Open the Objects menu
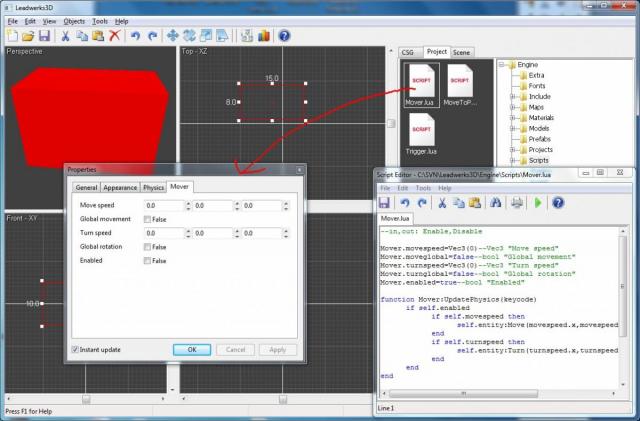Image resolution: width=640 pixels, height=421 pixels. (73, 21)
